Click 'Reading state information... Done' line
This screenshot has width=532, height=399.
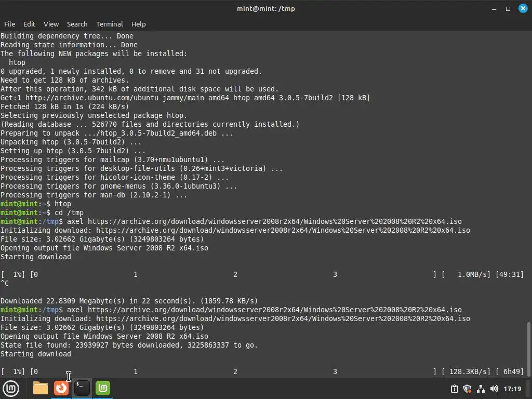click(69, 45)
